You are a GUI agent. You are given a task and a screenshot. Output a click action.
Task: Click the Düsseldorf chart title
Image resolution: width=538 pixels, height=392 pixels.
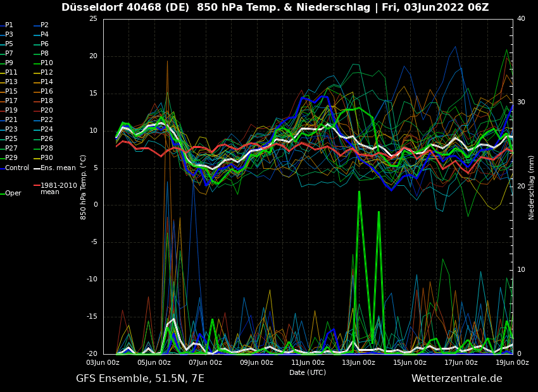275,8
